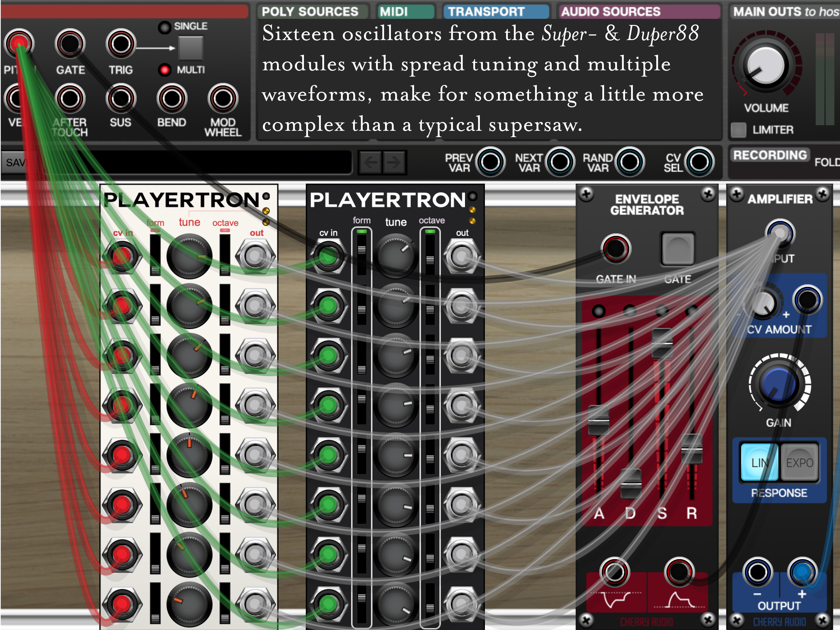Enable the LIMITER checkbox
Screen dimensions: 840x630
tap(739, 130)
